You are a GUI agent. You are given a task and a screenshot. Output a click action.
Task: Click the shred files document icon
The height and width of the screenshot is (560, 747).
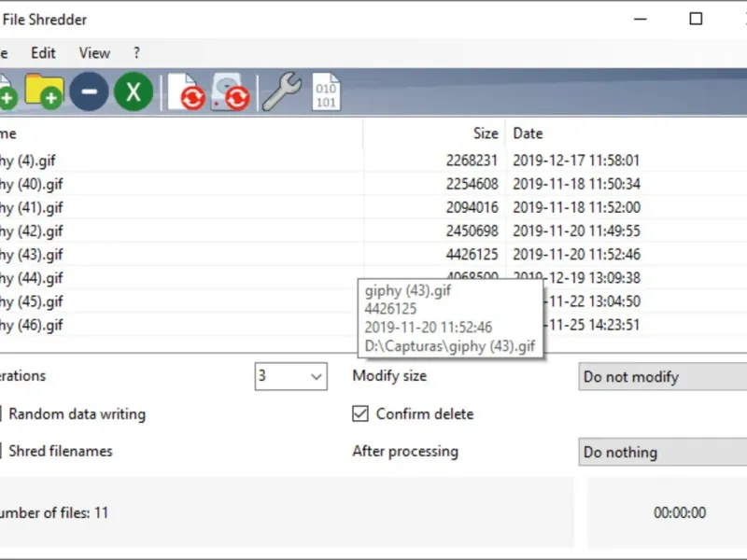(x=186, y=91)
